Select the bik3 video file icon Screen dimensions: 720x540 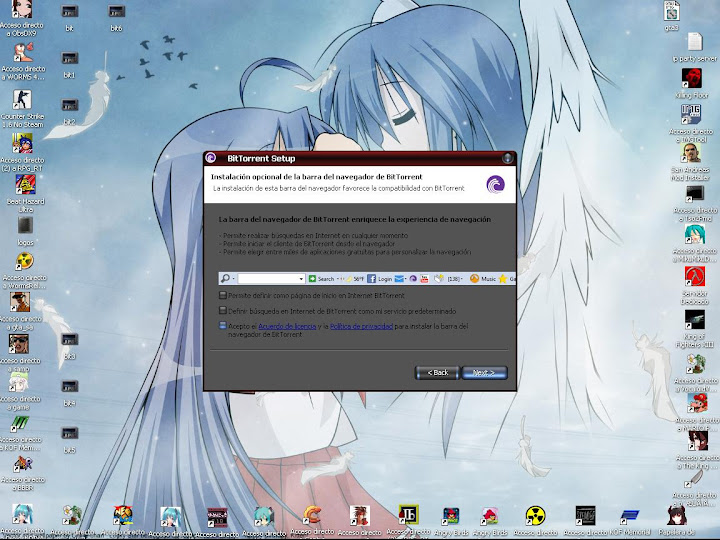coord(70,340)
